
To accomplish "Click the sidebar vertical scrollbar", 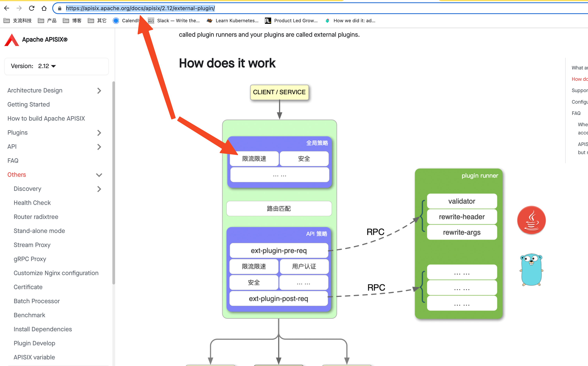I will coord(114,183).
